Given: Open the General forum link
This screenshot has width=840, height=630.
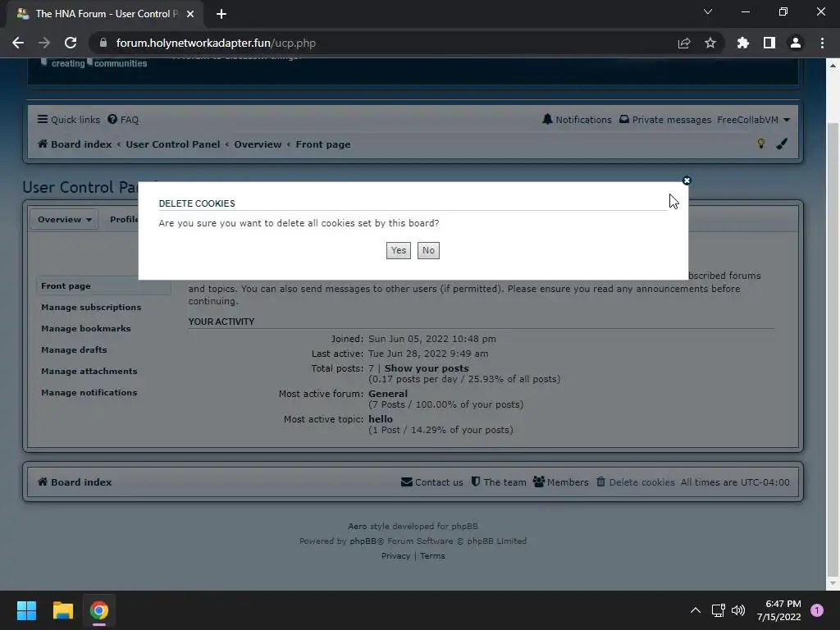Looking at the screenshot, I should tap(388, 394).
